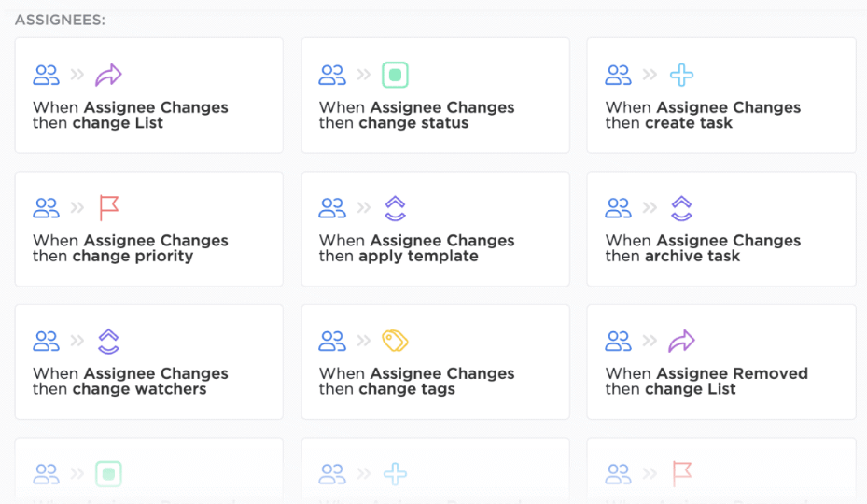Click the faded blue plus icon below the change tags card
Viewport: 867px width, 504px height.
pyautogui.click(x=396, y=474)
